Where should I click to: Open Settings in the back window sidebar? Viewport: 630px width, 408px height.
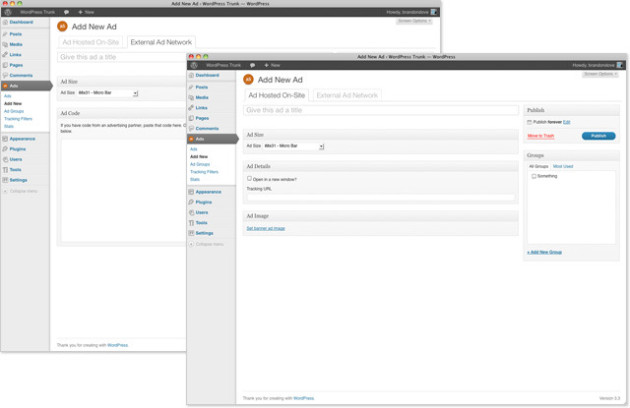click(x=18, y=180)
